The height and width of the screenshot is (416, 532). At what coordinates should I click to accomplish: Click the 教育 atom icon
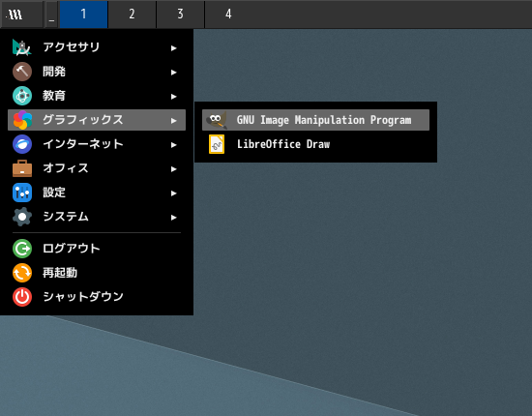pos(22,96)
